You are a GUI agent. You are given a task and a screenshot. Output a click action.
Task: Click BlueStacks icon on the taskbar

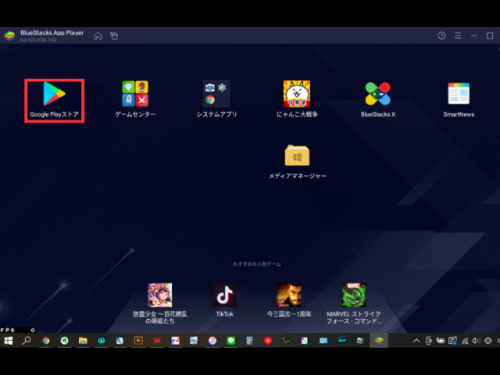coord(379,341)
